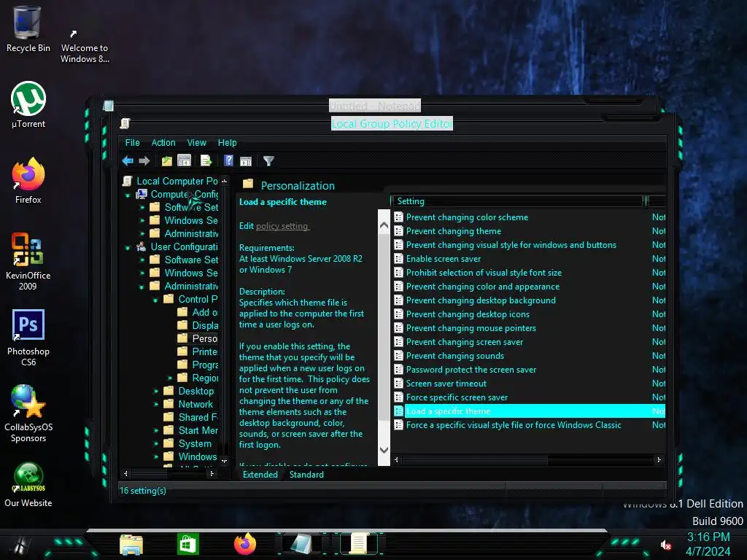Screen dimensions: 747x560
Task: Open the Help menu
Action: click(228, 142)
